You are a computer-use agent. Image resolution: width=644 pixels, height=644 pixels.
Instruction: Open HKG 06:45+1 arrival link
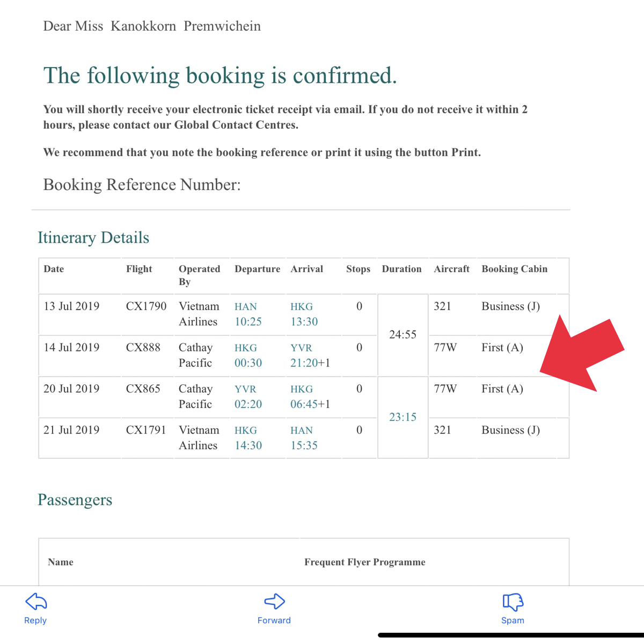point(310,397)
